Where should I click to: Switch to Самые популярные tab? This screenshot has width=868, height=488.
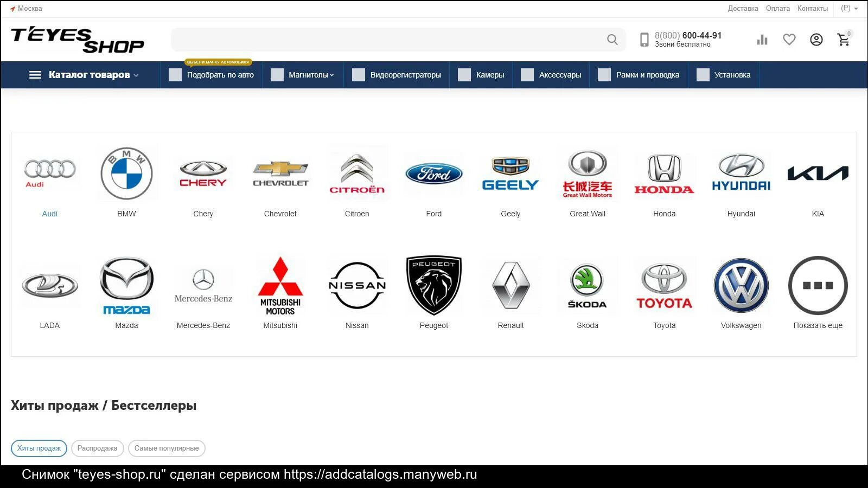[x=167, y=448]
